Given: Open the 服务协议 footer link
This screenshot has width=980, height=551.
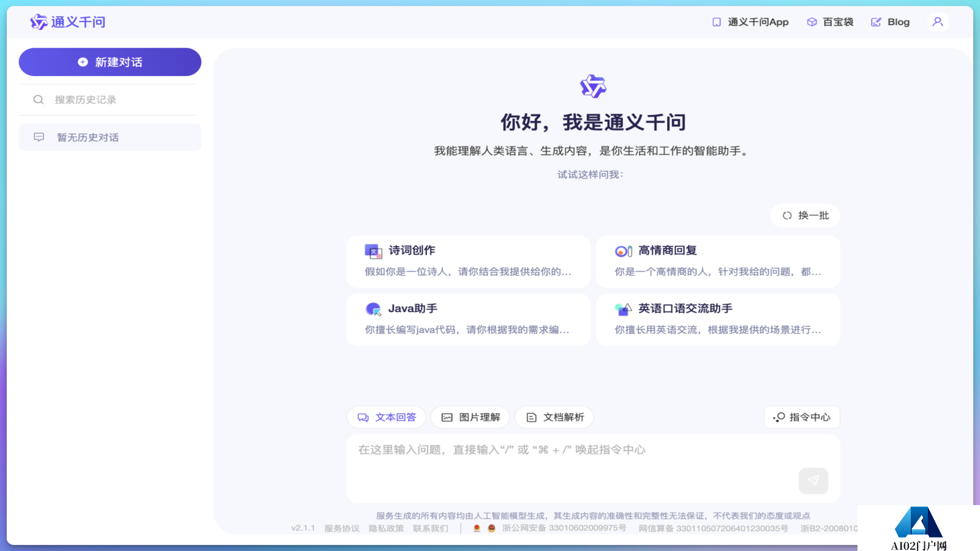Looking at the screenshot, I should tap(342, 528).
